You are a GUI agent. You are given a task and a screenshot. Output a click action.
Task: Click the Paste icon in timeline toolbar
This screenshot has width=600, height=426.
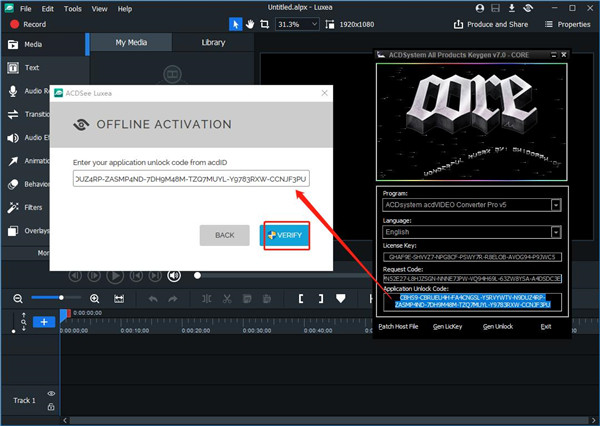tap(267, 299)
